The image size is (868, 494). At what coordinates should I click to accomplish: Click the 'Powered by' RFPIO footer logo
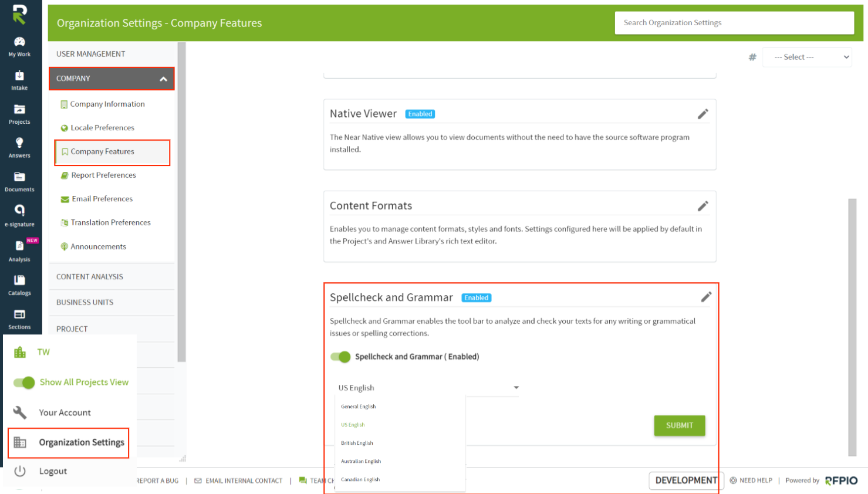(x=842, y=481)
